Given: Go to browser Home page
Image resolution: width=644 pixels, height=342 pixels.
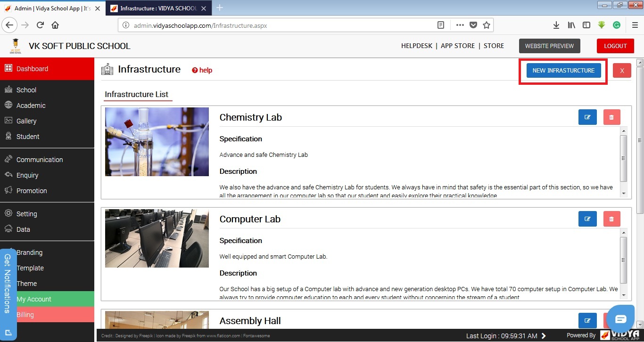Looking at the screenshot, I should tap(55, 25).
